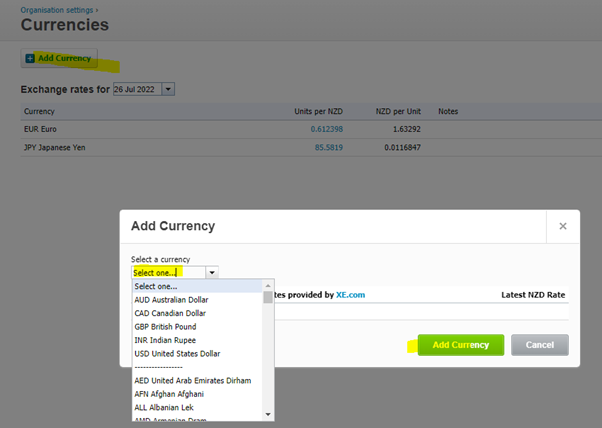602x428 pixels.
Task: Select GBP British Pound option
Action: click(165, 326)
